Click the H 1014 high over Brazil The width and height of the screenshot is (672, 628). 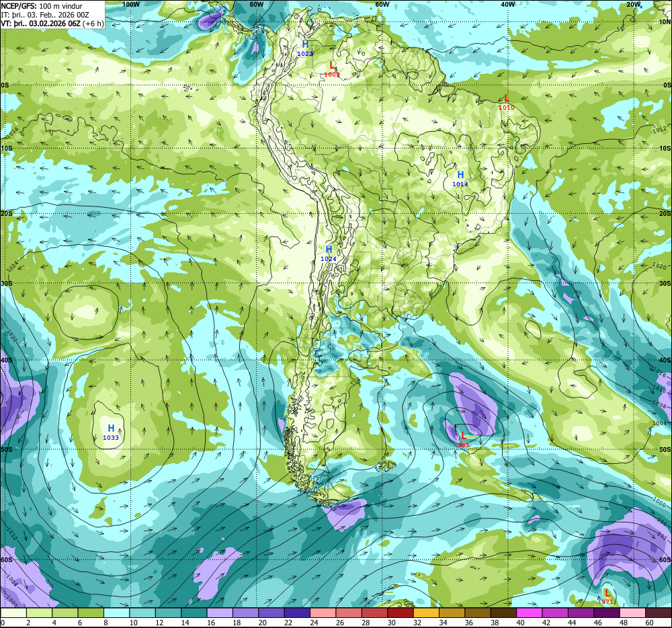coord(460,179)
